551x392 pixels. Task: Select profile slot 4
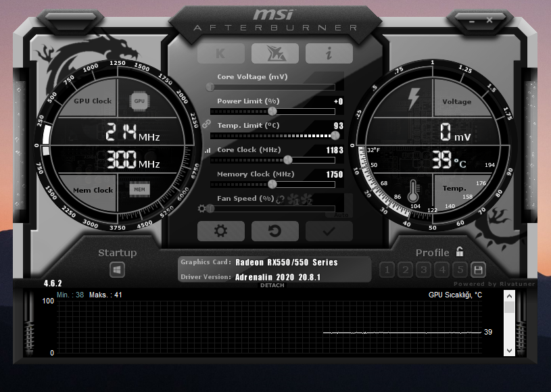coord(441,270)
